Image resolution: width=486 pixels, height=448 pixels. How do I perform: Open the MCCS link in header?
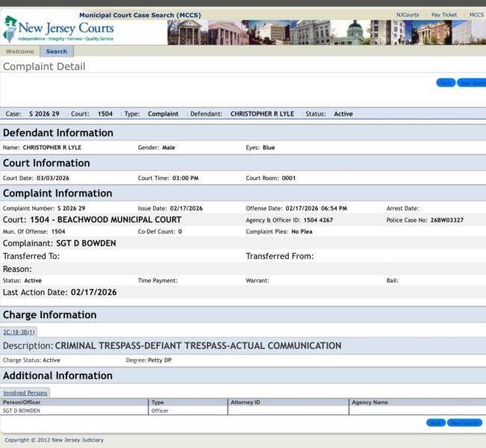point(477,15)
